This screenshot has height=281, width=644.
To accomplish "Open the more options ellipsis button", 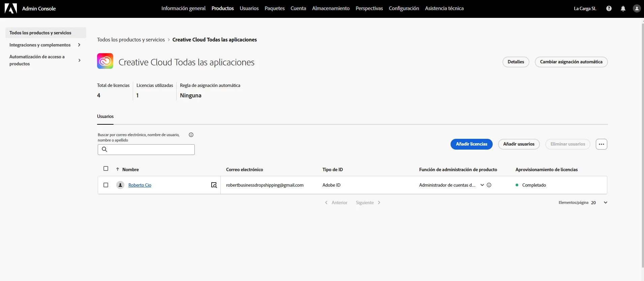I will click(x=601, y=144).
